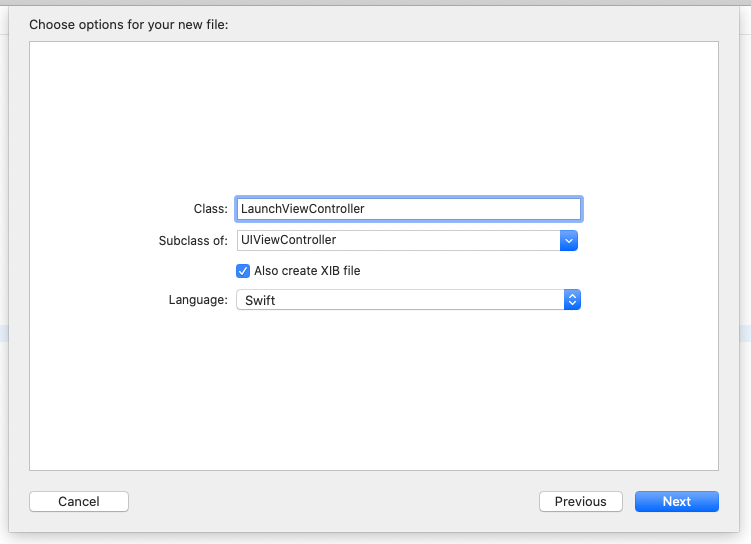
Task: Uncheck the Also create XIB file checkbox
Action: pos(242,271)
